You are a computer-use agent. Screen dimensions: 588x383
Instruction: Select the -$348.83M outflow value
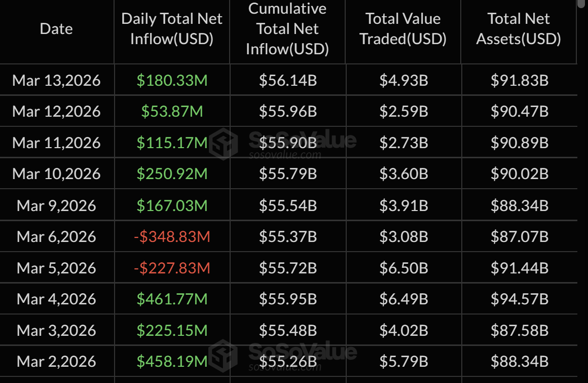pos(172,236)
